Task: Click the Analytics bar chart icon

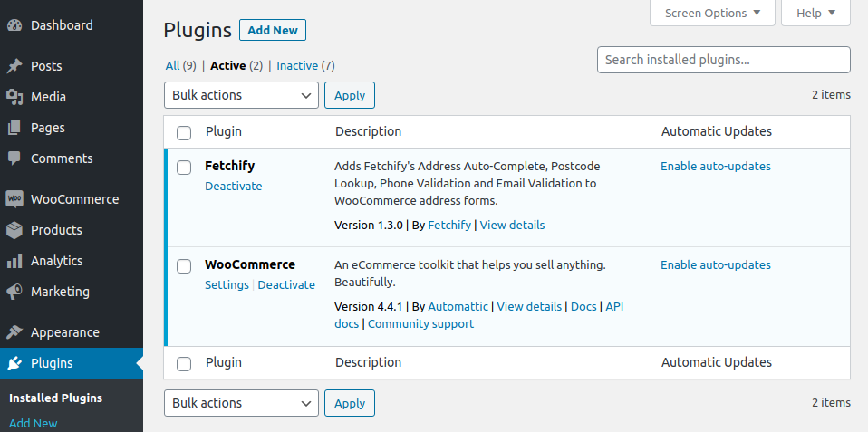Action: click(14, 261)
